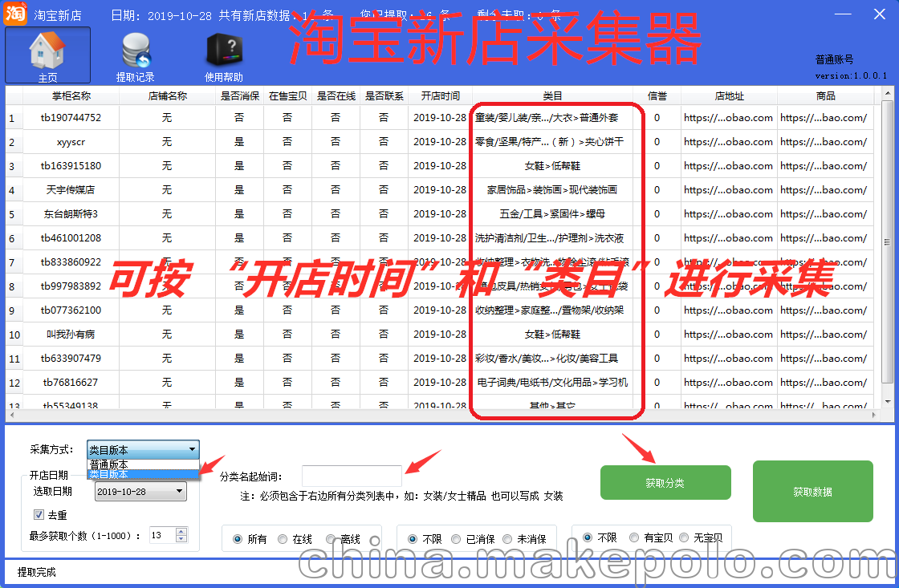Select the 未消保 radio button

coord(506,539)
